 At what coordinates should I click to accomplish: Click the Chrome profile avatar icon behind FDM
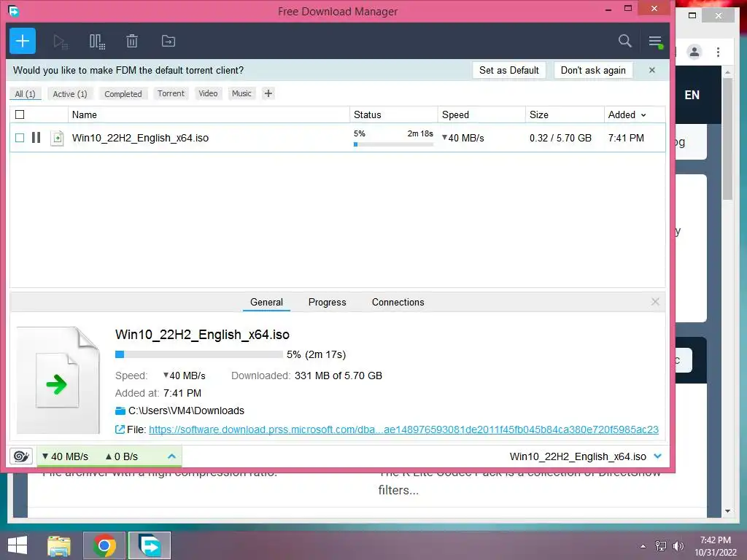[694, 52]
